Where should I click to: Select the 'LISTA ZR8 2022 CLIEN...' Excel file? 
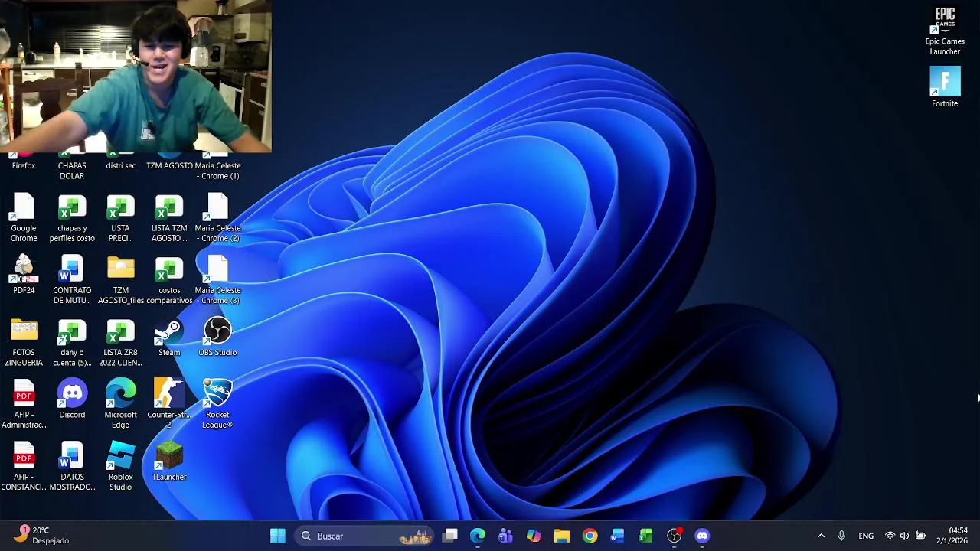coord(120,343)
